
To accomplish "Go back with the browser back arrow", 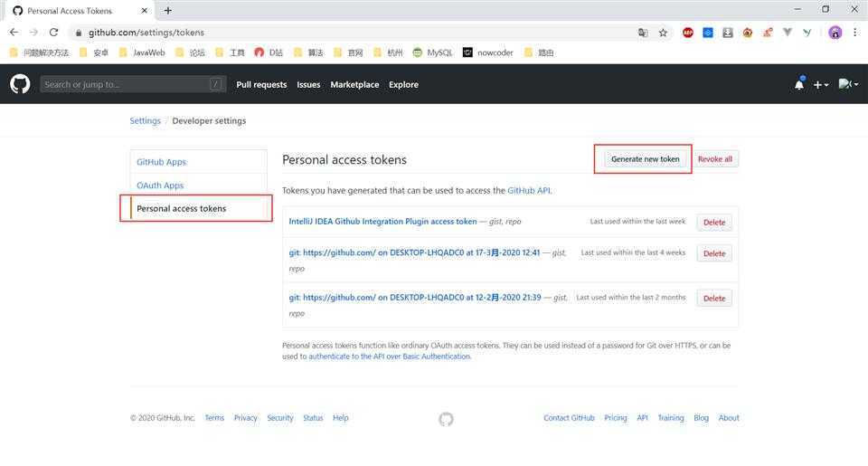I will [x=14, y=33].
